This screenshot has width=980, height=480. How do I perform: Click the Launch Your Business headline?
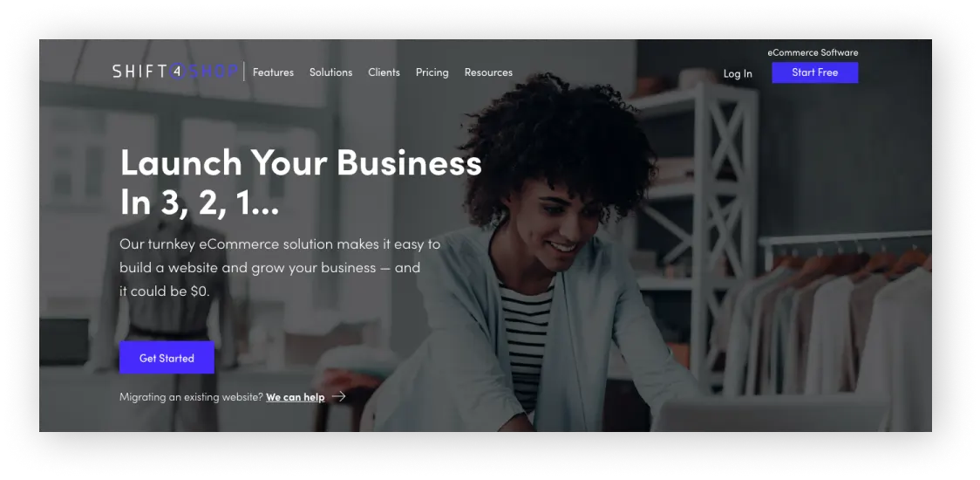[301, 182]
